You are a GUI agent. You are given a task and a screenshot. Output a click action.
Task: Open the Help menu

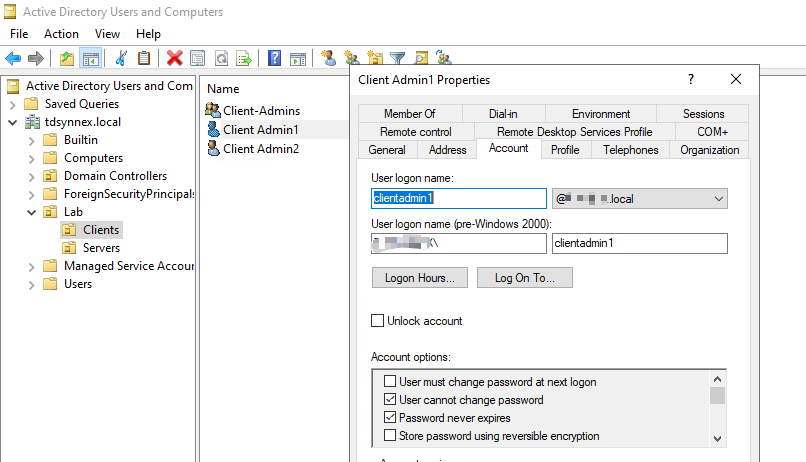(x=148, y=34)
